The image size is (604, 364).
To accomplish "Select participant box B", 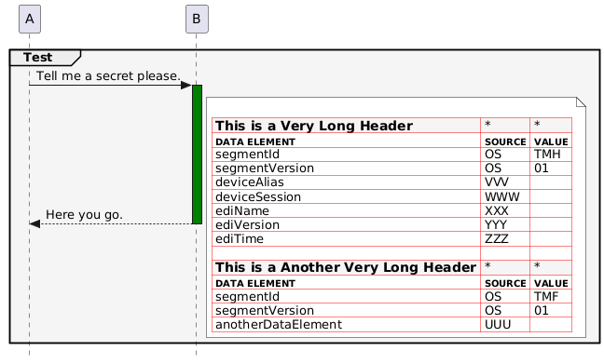I will 197,19.
